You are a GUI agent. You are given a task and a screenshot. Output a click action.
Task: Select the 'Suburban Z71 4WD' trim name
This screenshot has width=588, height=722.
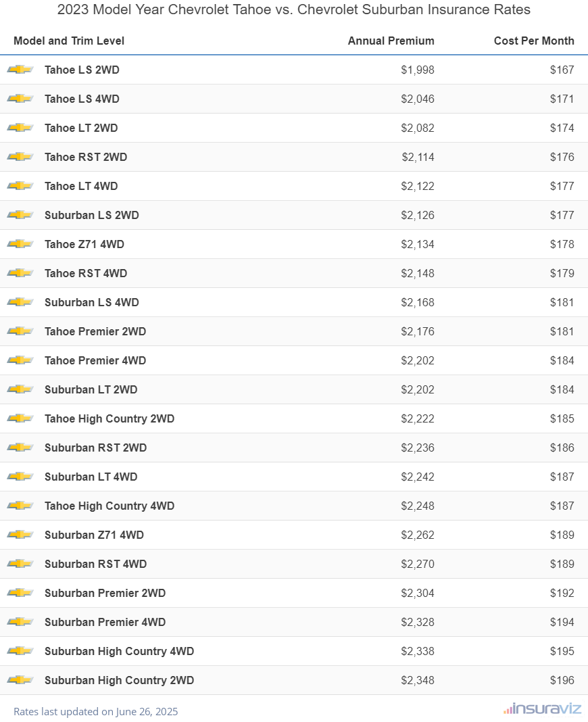tap(95, 535)
